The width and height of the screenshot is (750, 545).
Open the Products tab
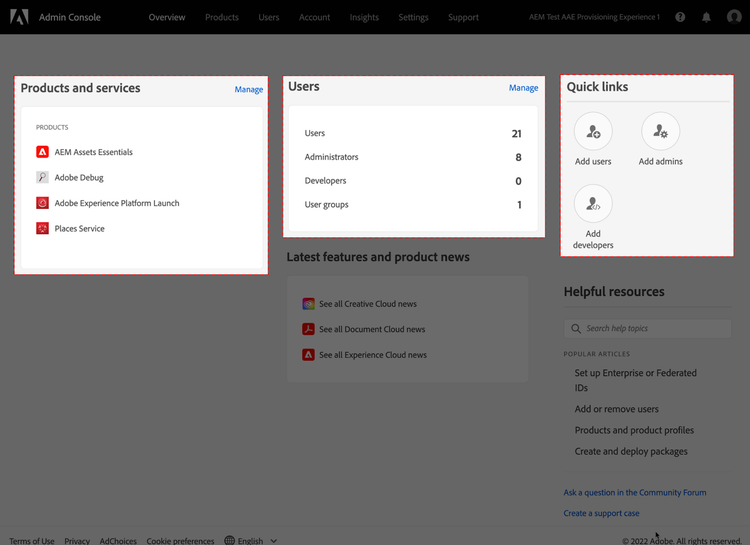(222, 17)
